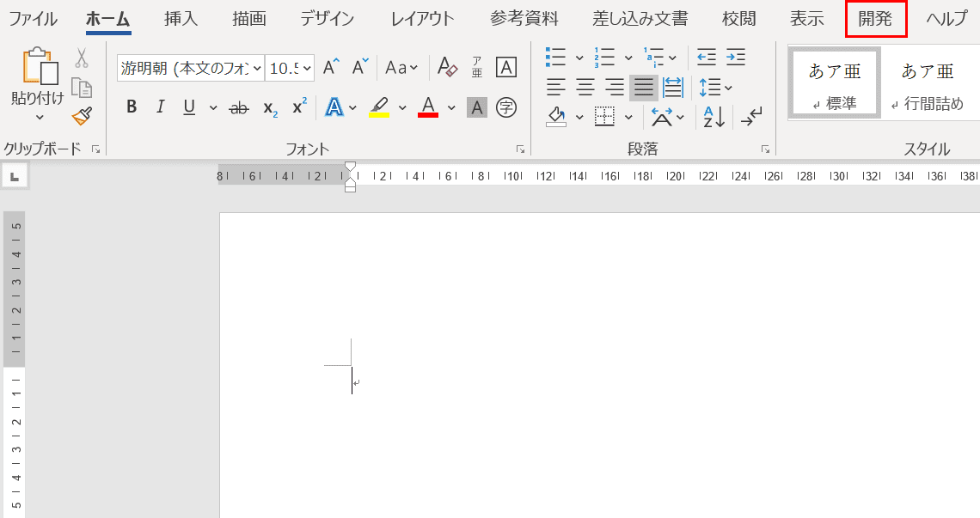Clear all formatting with eraser A icon

447,68
